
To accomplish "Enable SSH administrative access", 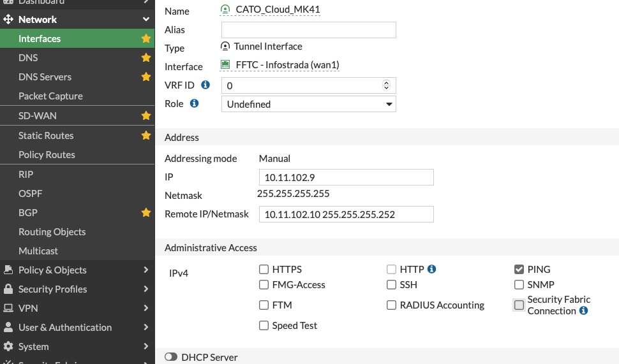I will (391, 285).
